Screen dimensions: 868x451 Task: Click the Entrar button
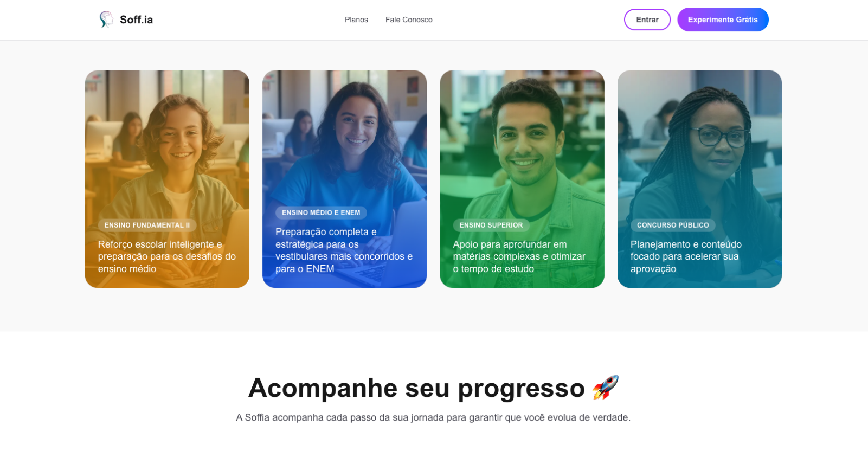point(647,20)
